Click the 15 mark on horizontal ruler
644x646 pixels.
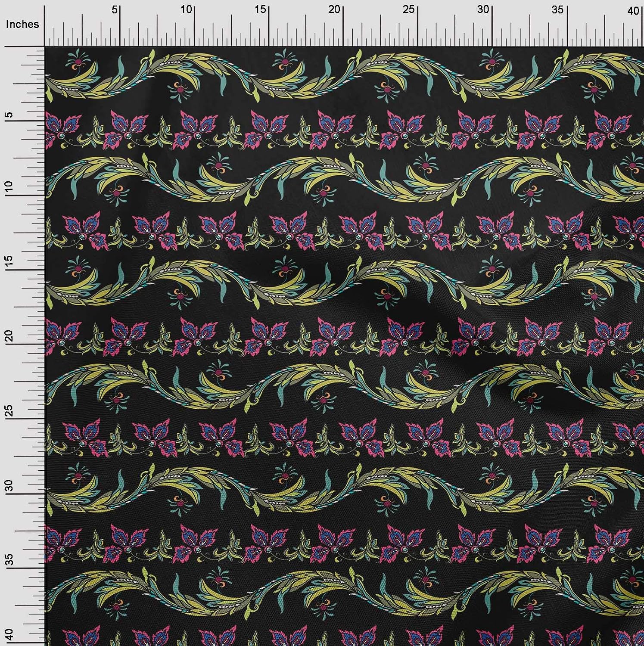261,10
